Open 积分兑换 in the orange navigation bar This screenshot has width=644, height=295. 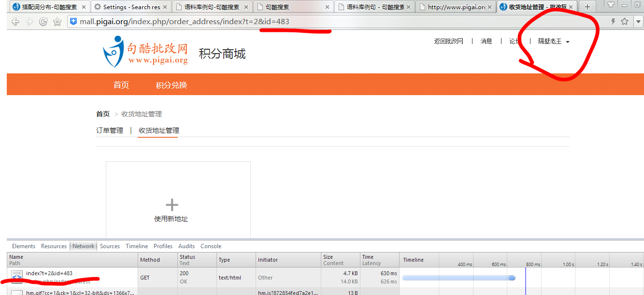172,85
